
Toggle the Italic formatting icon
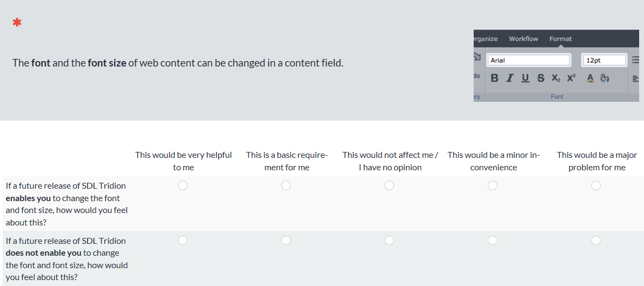click(x=510, y=78)
